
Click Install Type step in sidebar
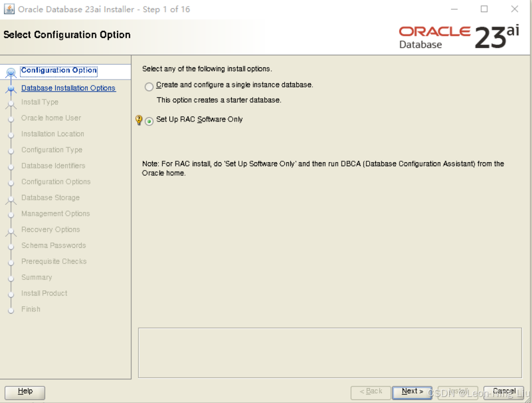pyautogui.click(x=40, y=102)
